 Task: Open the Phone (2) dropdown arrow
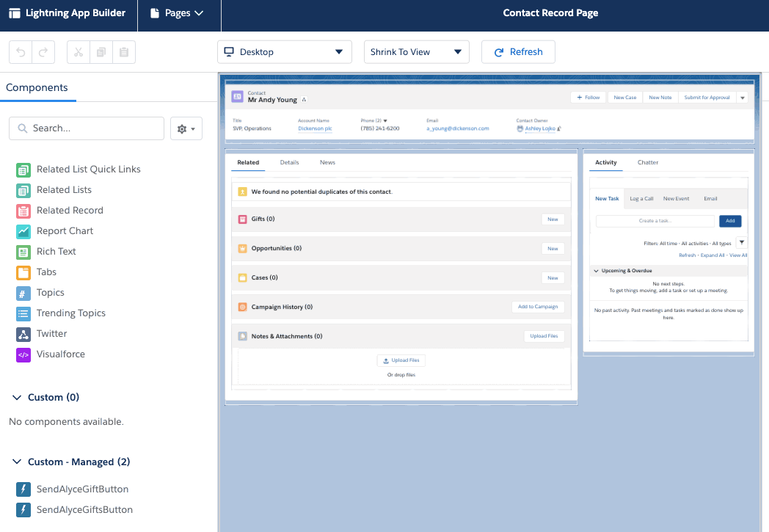pos(385,120)
